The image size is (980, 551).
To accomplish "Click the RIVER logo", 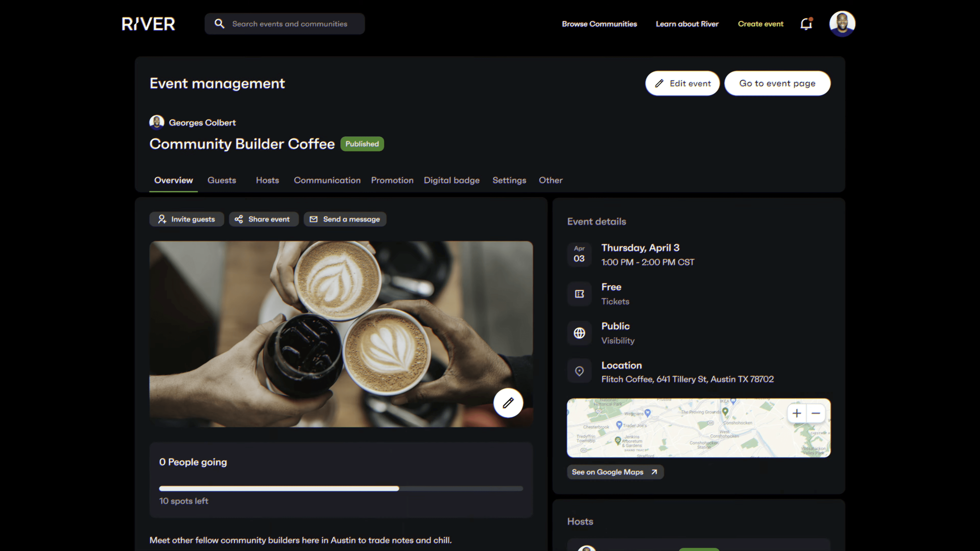I will [148, 24].
